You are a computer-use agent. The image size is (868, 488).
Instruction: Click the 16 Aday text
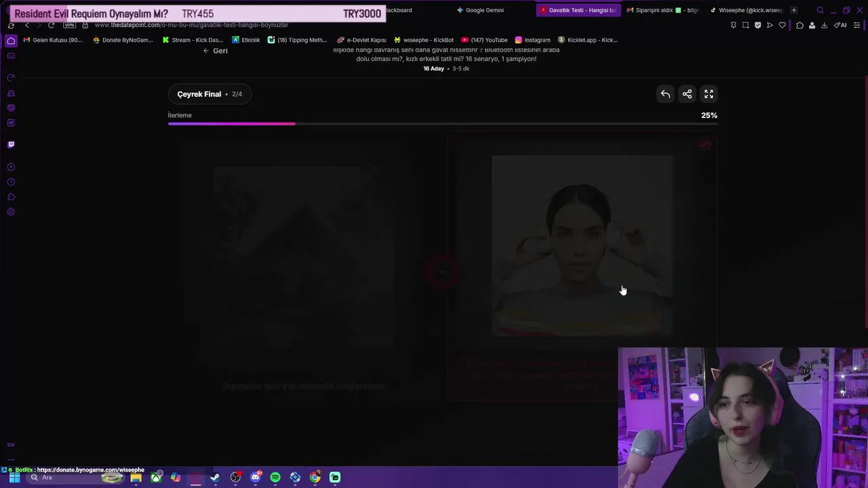pos(434,68)
